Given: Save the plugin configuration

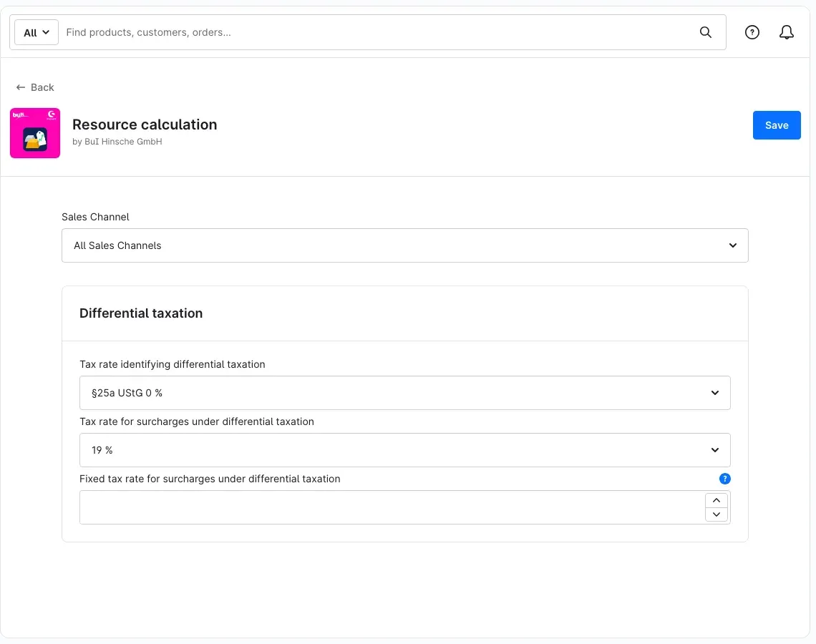Looking at the screenshot, I should [x=776, y=125].
